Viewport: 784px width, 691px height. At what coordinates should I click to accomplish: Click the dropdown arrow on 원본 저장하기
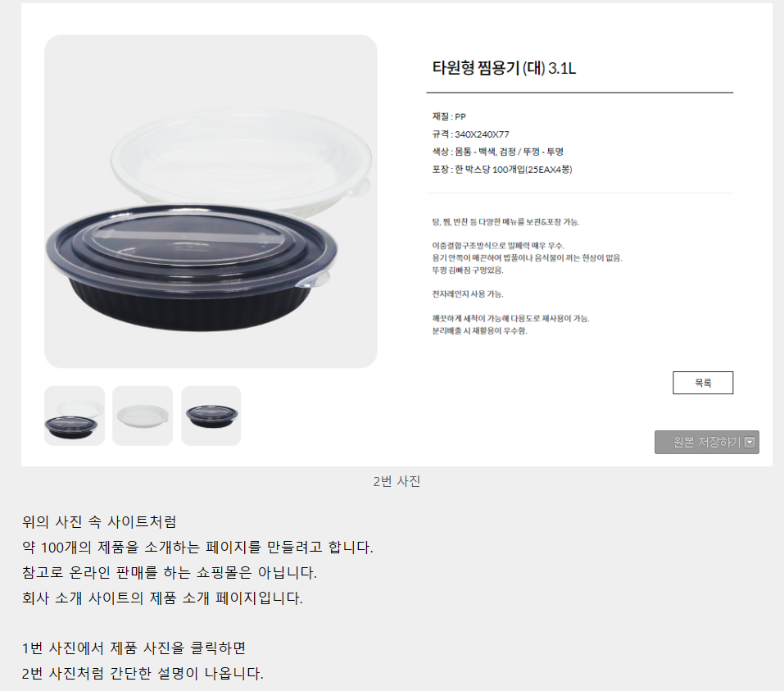(x=749, y=443)
